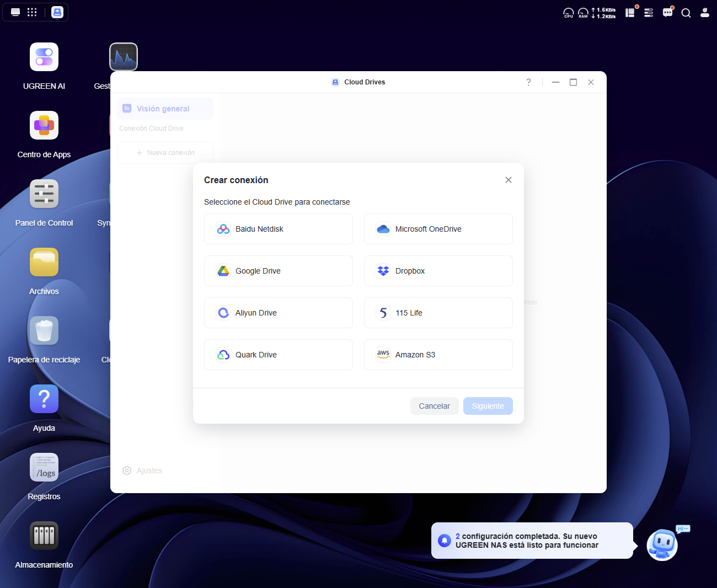Open the global search icon
The image size is (717, 588).
(686, 13)
